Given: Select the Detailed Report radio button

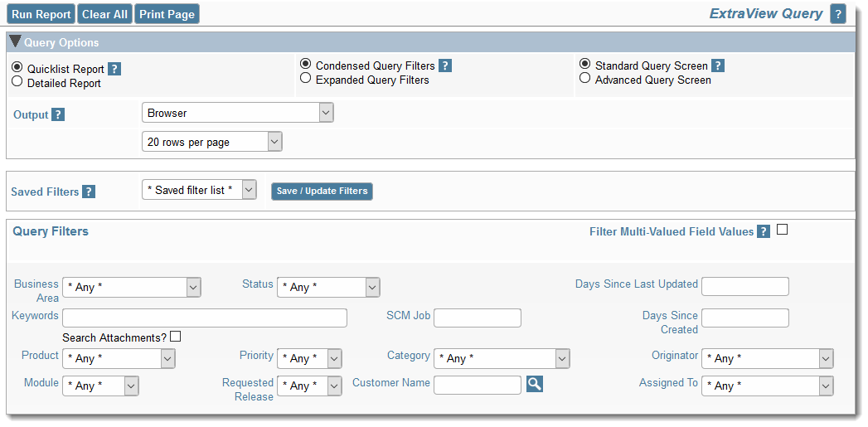Looking at the screenshot, I should pyautogui.click(x=17, y=82).
